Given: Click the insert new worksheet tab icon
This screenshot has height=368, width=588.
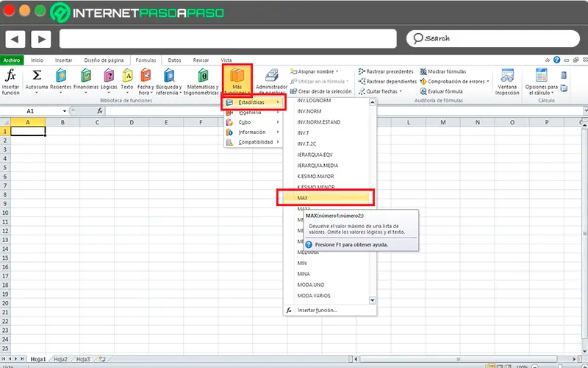Looking at the screenshot, I should [101, 359].
